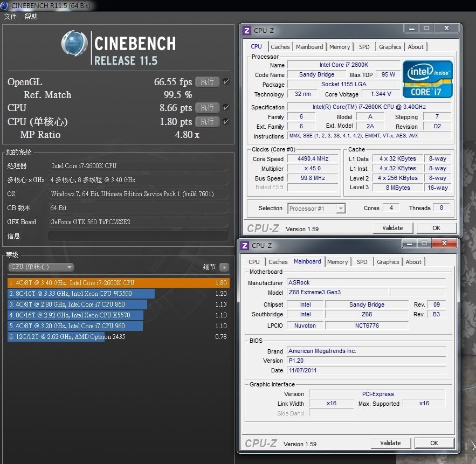Click the processor field Intel Core i7-2600K CPU
Image resolution: width=476 pixels, height=464 pixels.
(x=138, y=165)
